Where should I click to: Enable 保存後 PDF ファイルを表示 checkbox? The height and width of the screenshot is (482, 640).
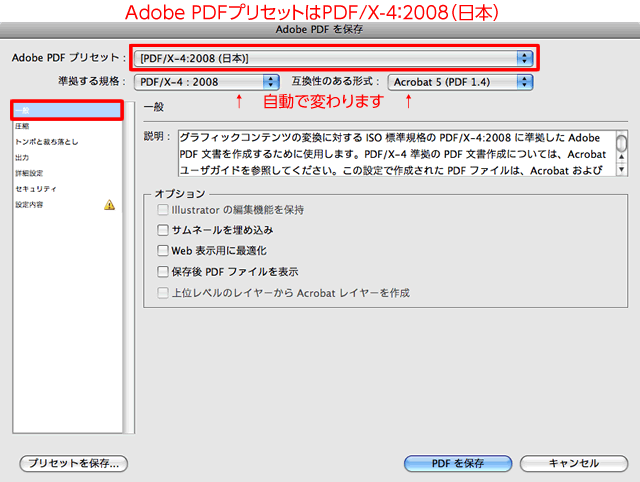(x=162, y=271)
